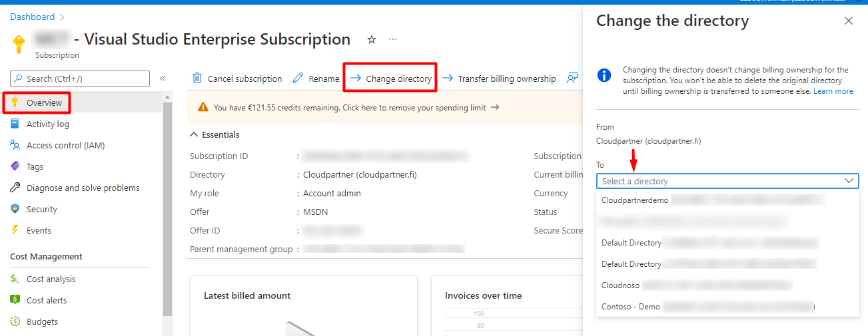Click the favorite star icon beside subscription title
Viewport: 868px width, 336px height.
372,40
